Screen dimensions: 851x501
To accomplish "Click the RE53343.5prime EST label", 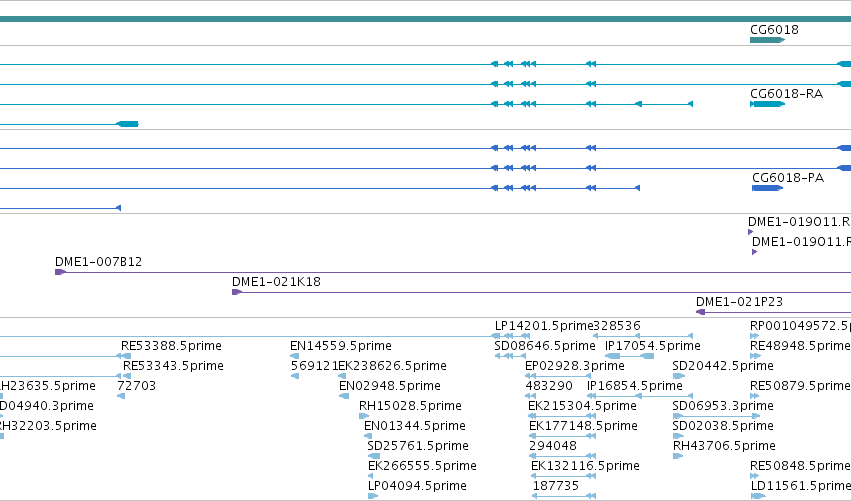I will pyautogui.click(x=173, y=366).
